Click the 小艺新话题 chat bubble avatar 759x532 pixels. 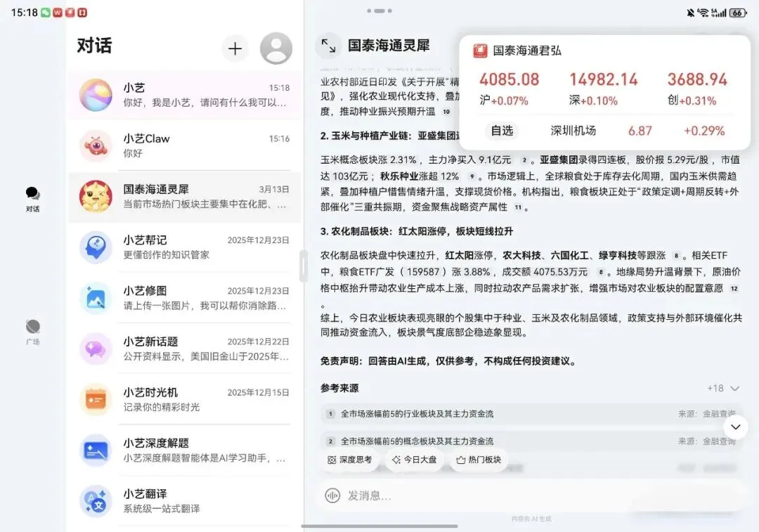coord(96,349)
